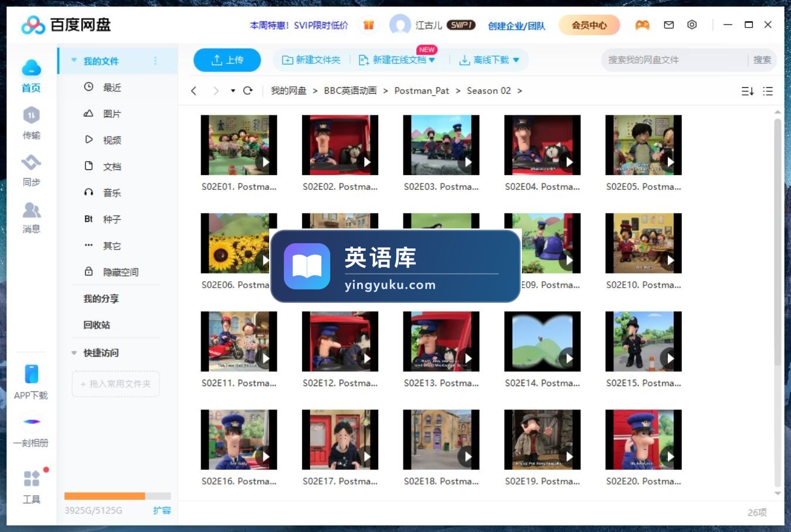The height and width of the screenshot is (532, 791).
Task: Click the storage usage bar
Action: click(117, 496)
